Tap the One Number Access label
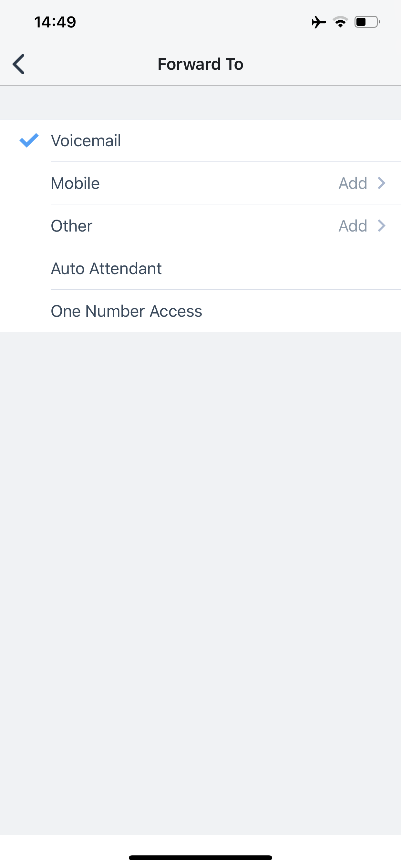 coord(126,311)
